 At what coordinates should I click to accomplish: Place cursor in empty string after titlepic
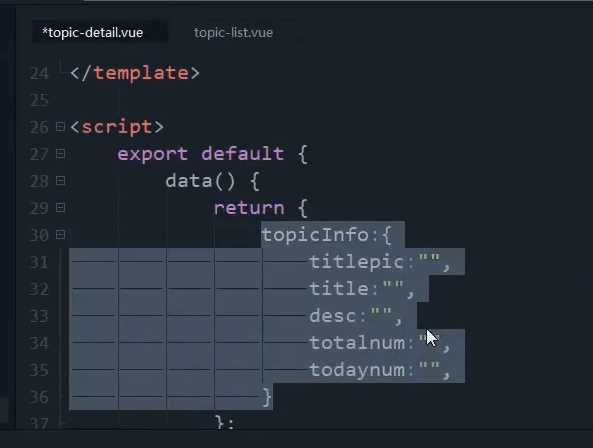pos(429,259)
